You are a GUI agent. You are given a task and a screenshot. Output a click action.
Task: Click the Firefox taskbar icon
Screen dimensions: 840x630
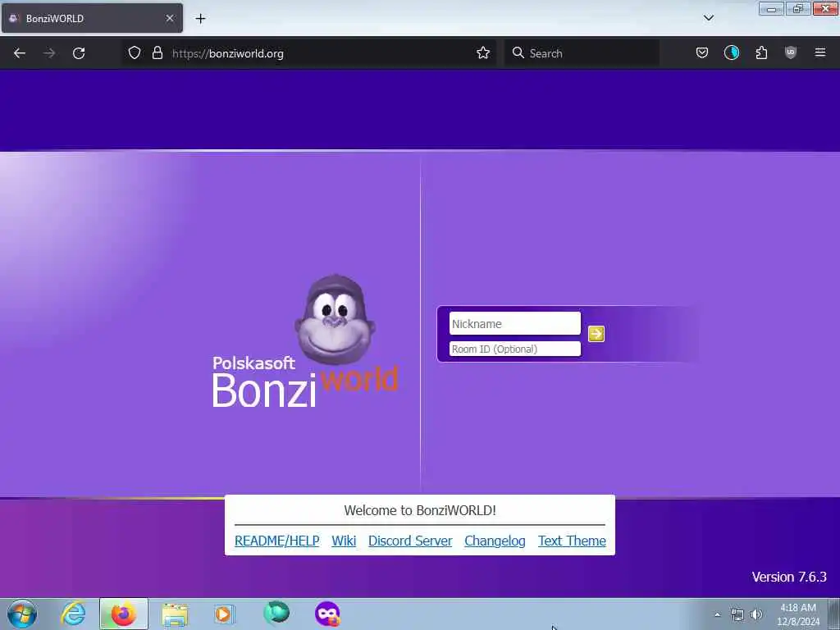point(124,614)
